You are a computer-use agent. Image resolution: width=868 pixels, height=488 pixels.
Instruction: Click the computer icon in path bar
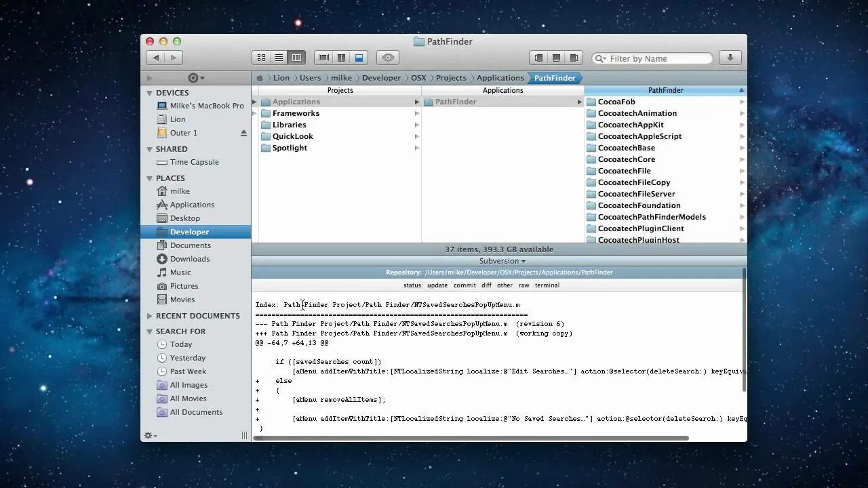pos(260,78)
